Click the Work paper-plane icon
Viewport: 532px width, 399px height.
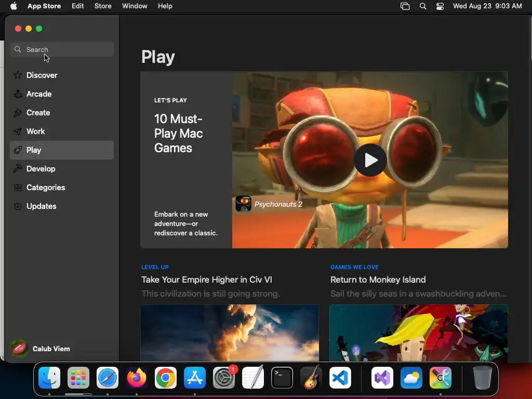pyautogui.click(x=18, y=131)
